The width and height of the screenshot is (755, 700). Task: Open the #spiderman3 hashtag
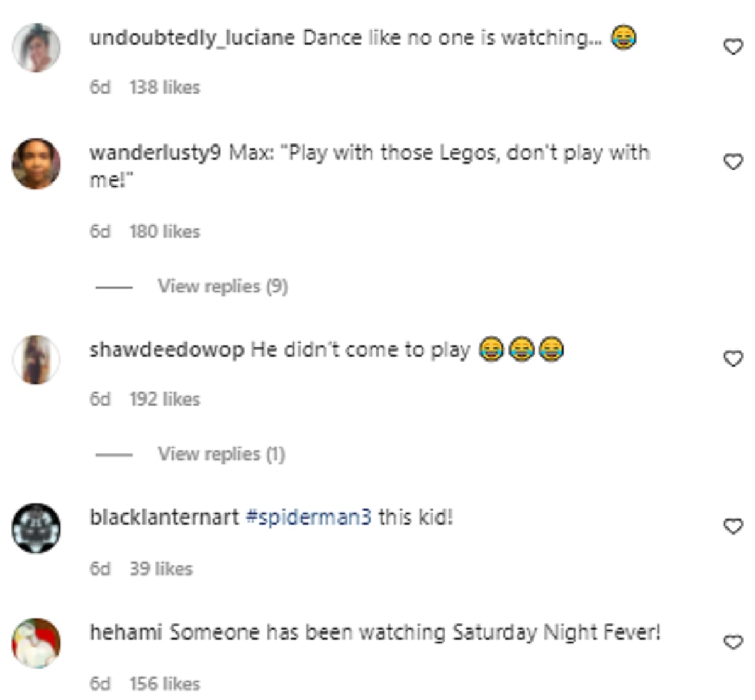tap(308, 518)
